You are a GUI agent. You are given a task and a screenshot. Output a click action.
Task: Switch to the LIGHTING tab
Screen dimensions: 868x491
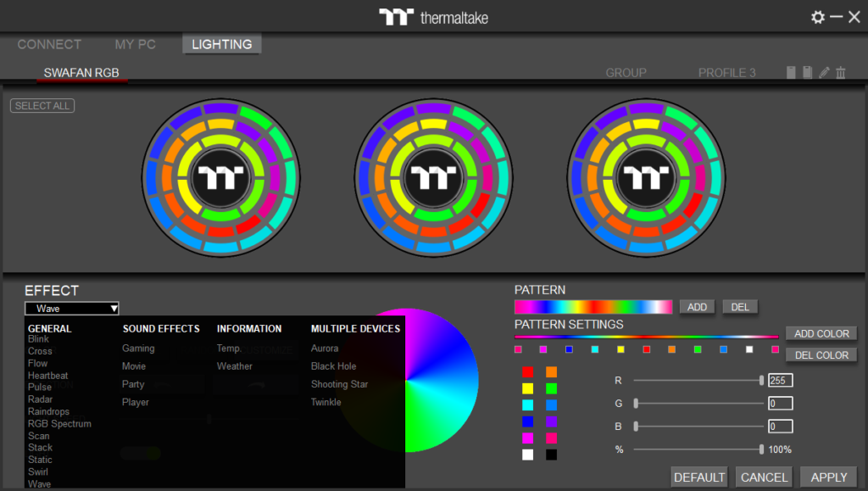(221, 44)
